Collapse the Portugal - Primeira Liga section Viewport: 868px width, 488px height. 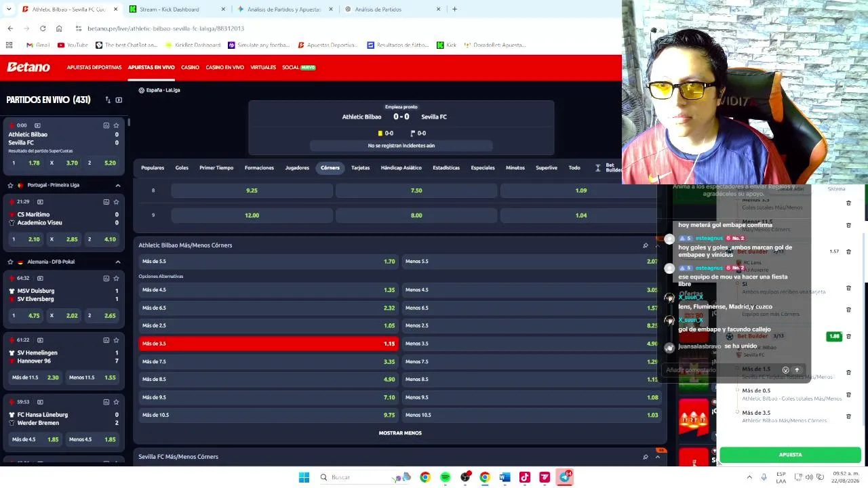[117, 185]
